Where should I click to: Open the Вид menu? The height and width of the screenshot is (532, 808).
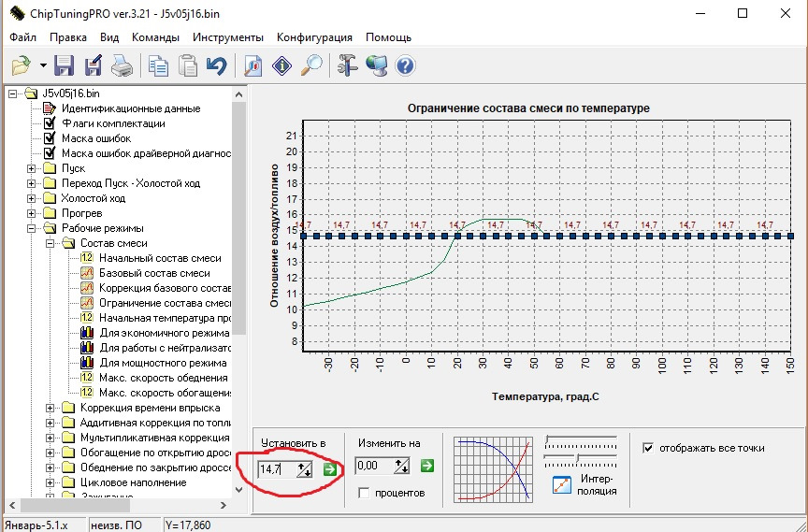coord(109,37)
